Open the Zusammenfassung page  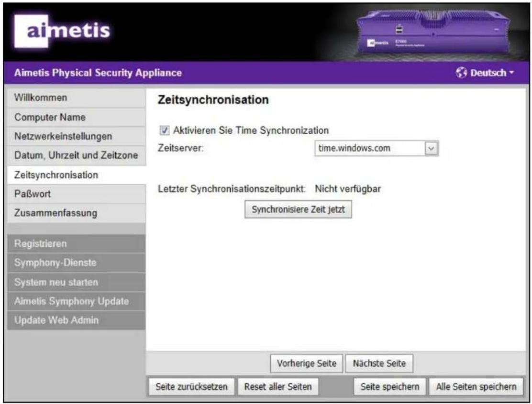click(x=77, y=213)
